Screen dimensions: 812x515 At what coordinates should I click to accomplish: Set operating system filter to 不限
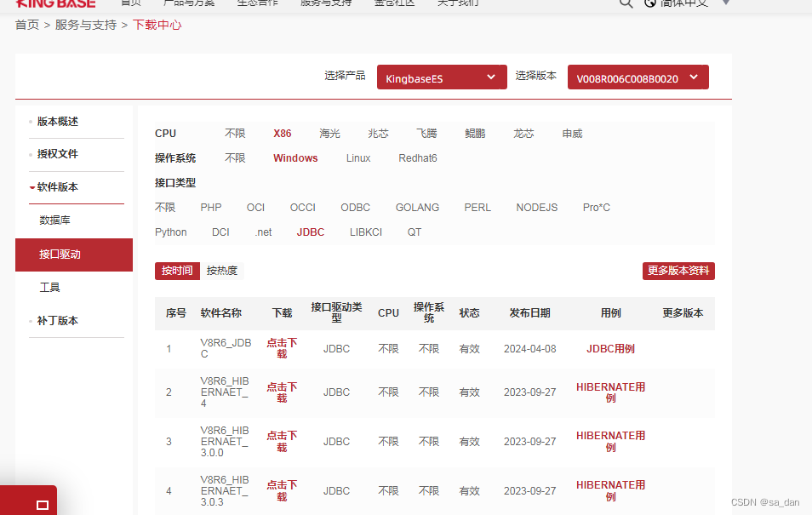pyautogui.click(x=235, y=158)
